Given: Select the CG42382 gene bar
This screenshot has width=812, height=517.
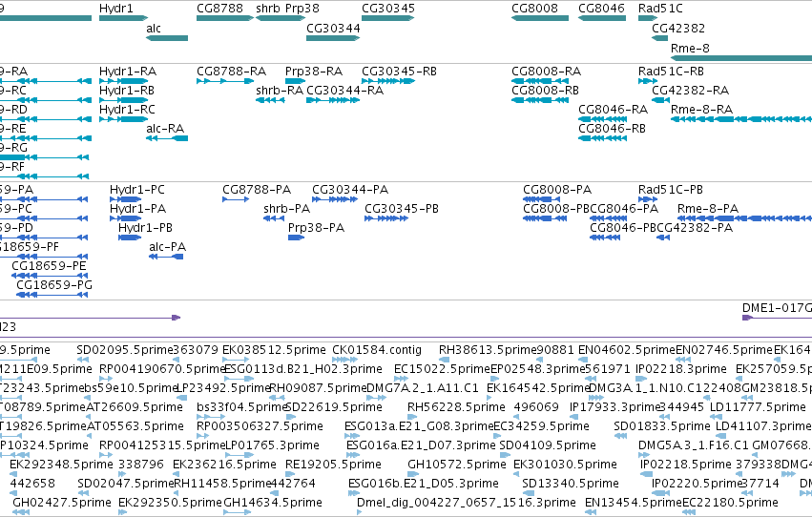Looking at the screenshot, I should point(659,38).
